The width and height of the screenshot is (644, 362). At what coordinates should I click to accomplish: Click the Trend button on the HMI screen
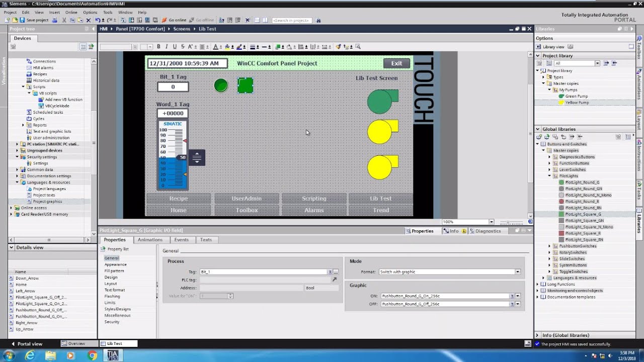click(x=381, y=210)
